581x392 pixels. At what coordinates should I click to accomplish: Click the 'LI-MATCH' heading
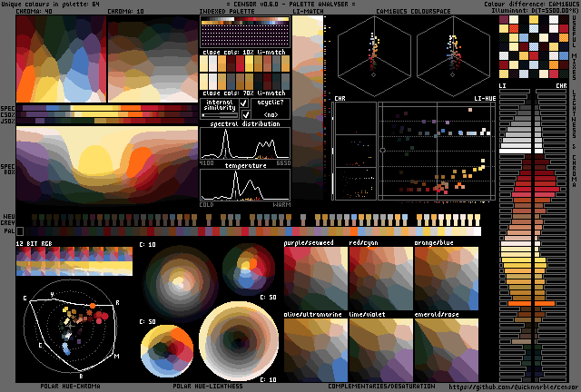[x=308, y=11]
